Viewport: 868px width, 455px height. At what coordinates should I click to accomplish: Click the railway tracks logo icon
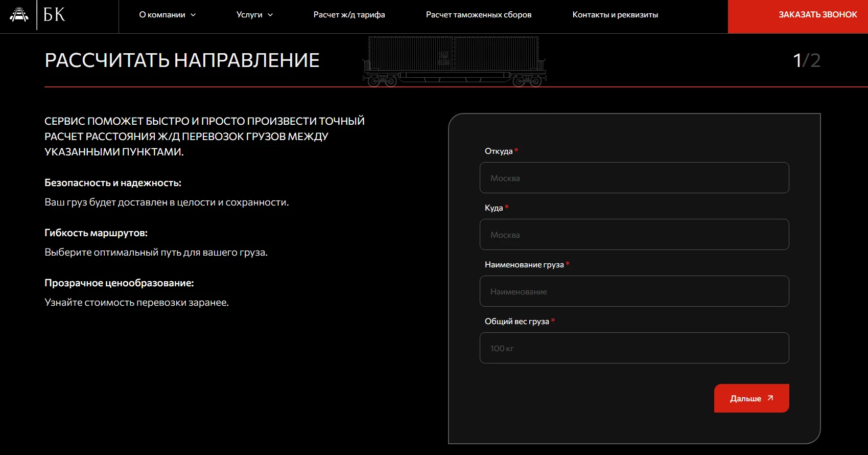pyautogui.click(x=19, y=14)
